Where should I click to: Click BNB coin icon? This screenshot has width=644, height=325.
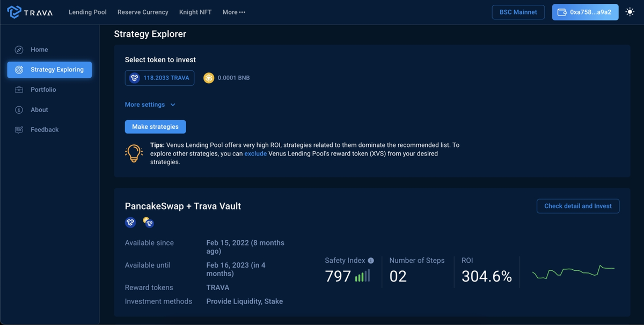click(x=209, y=78)
